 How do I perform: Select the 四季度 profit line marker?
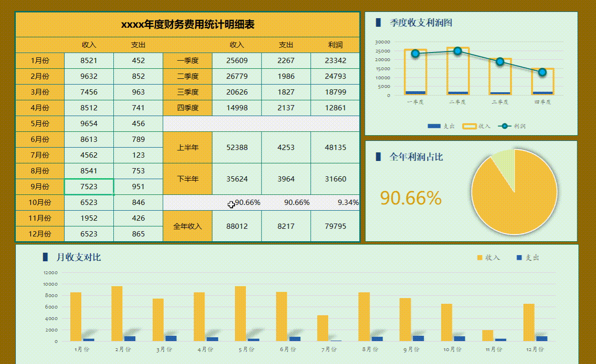click(x=542, y=72)
